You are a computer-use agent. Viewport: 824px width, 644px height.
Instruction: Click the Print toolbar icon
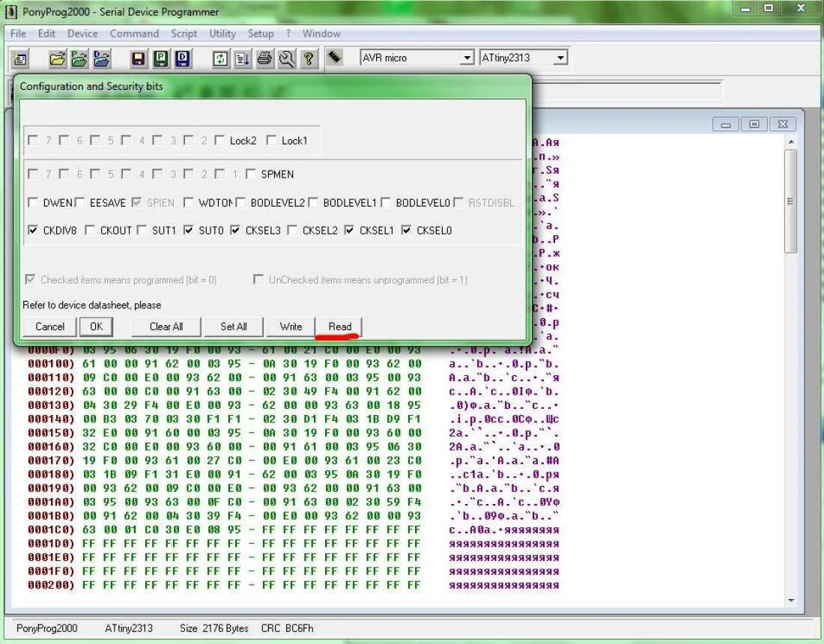264,58
